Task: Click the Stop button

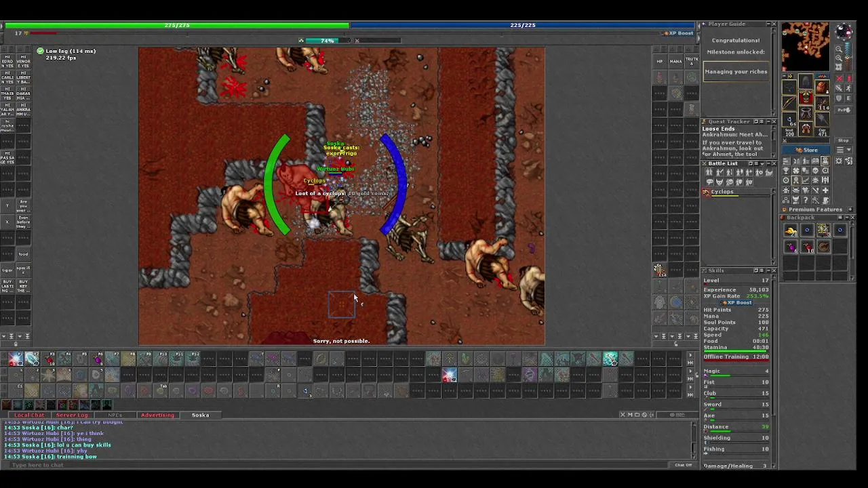Action: (x=843, y=140)
